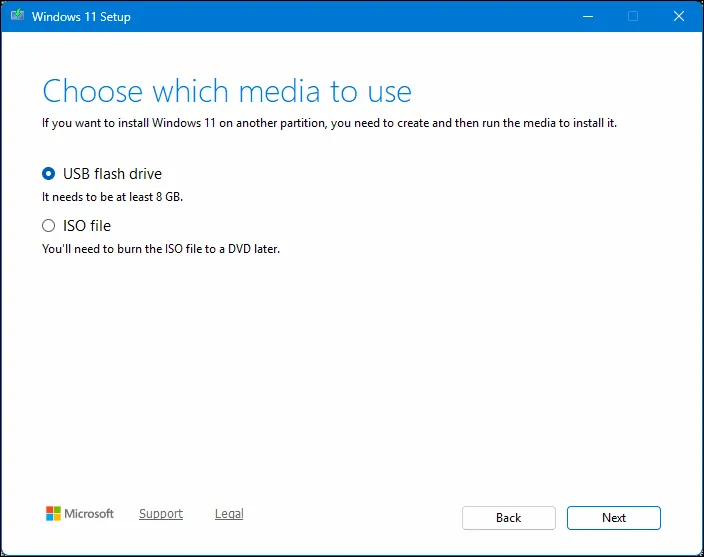Click the sentence about installing on another partition
The height and width of the screenshot is (557, 704).
pyautogui.click(x=329, y=123)
